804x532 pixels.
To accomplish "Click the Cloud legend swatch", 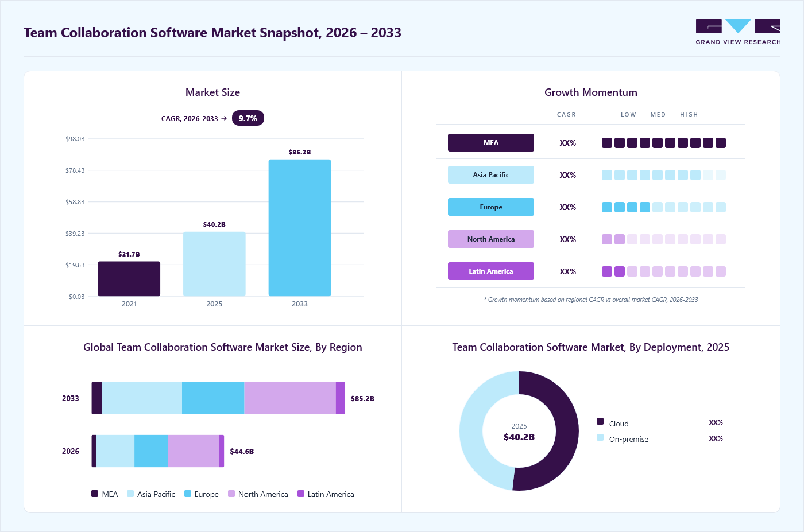I will point(600,421).
